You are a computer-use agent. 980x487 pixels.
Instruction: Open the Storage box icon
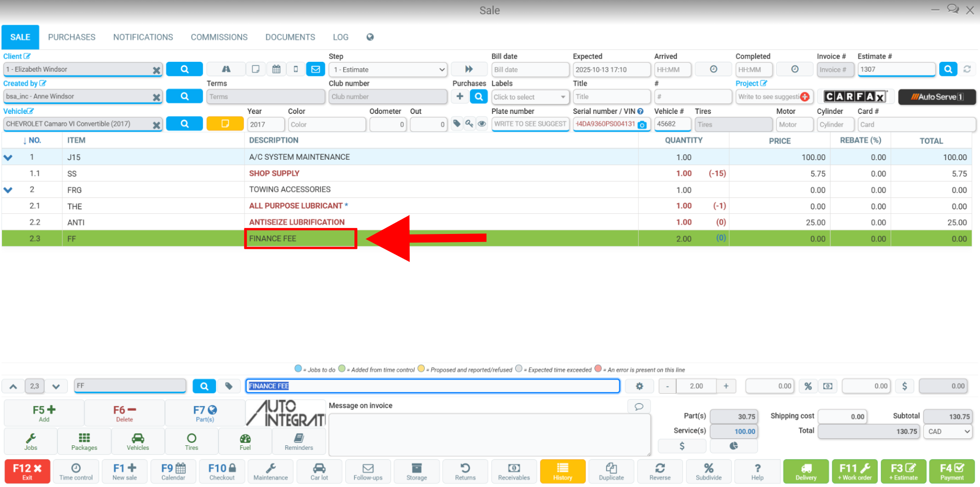[417, 471]
